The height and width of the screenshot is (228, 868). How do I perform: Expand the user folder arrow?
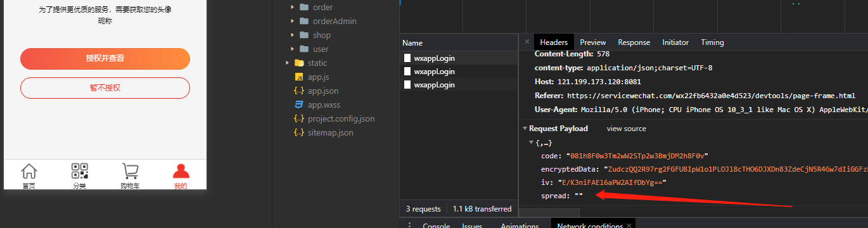click(292, 49)
